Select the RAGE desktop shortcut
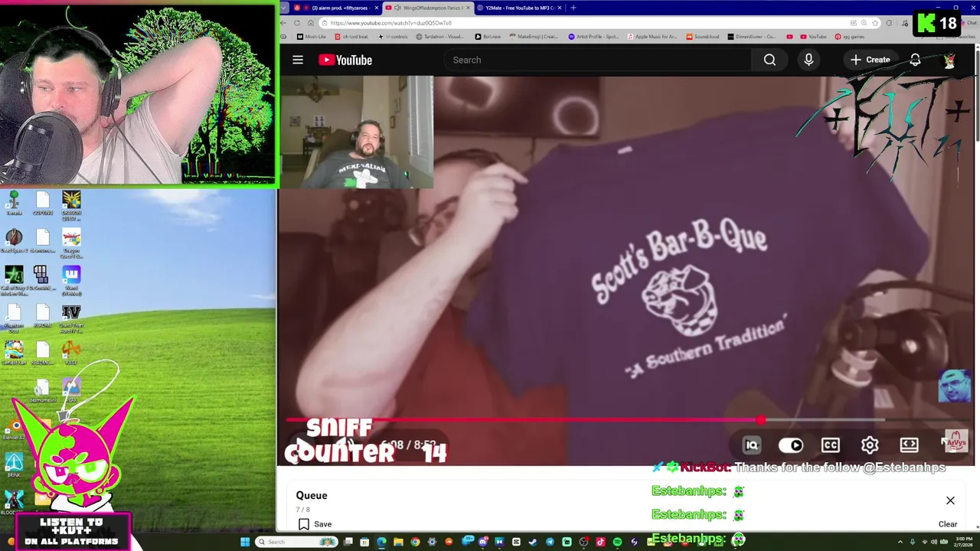 coord(71,353)
